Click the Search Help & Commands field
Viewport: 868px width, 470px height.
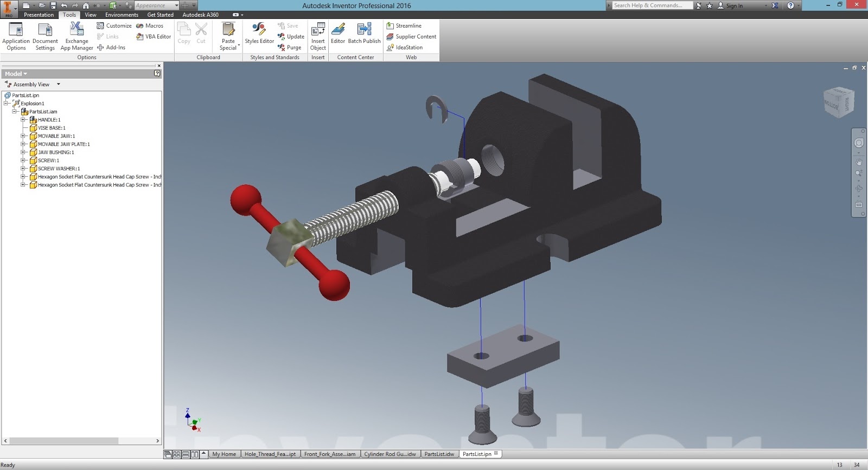[x=653, y=5]
